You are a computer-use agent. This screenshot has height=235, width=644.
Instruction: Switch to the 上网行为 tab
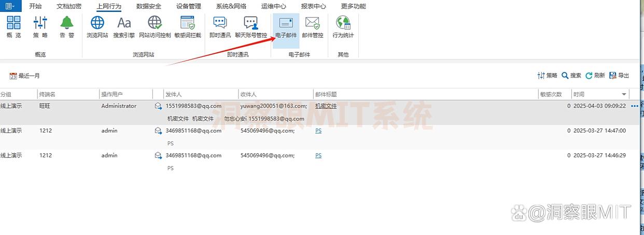109,6
